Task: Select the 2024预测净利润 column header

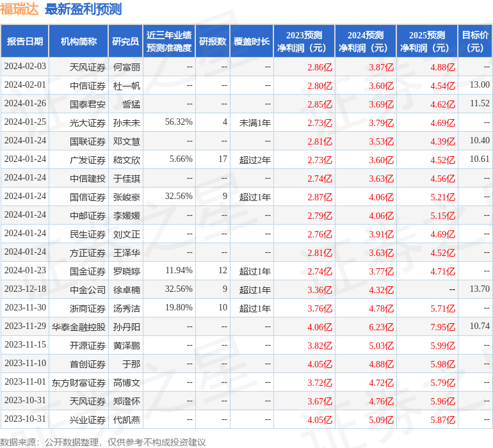Action: pos(366,41)
